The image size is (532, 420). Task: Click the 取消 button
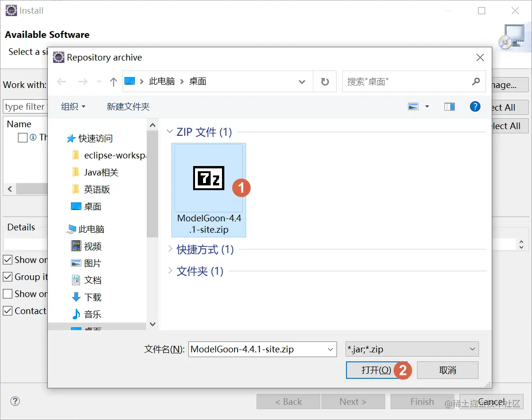pyautogui.click(x=447, y=370)
